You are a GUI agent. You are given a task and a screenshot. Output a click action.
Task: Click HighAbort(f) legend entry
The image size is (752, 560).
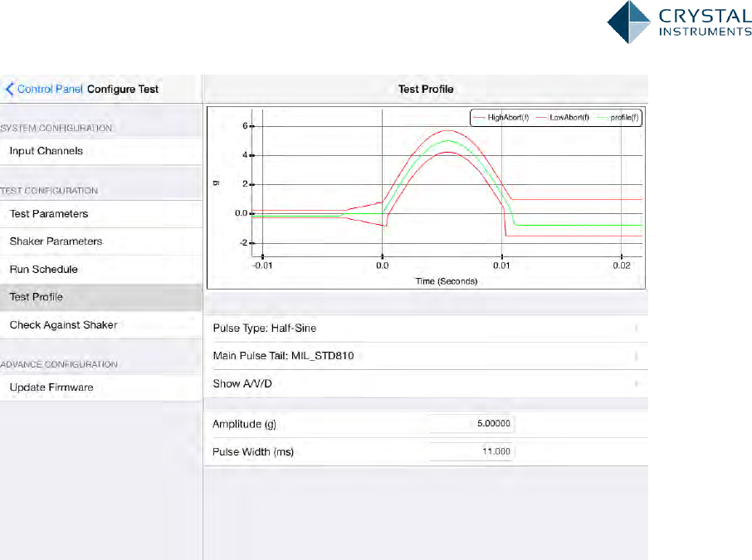[501, 118]
